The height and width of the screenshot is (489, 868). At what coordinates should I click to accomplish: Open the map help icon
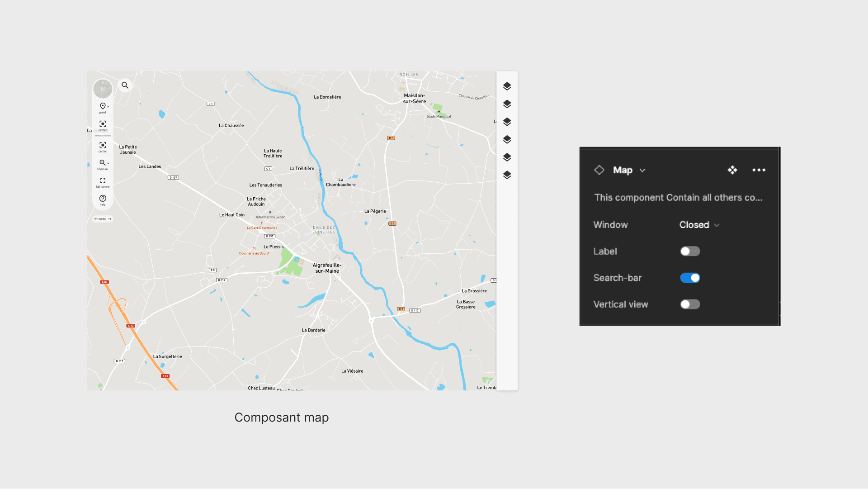(103, 199)
